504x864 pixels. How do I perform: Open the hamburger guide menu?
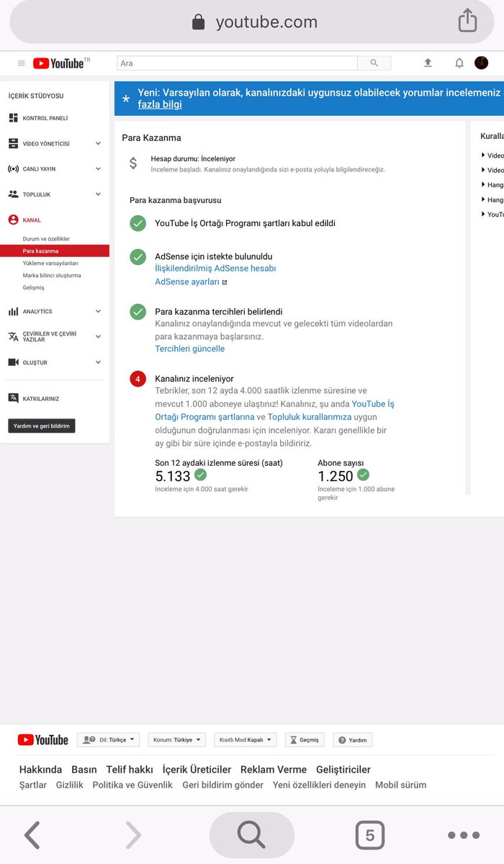click(22, 63)
